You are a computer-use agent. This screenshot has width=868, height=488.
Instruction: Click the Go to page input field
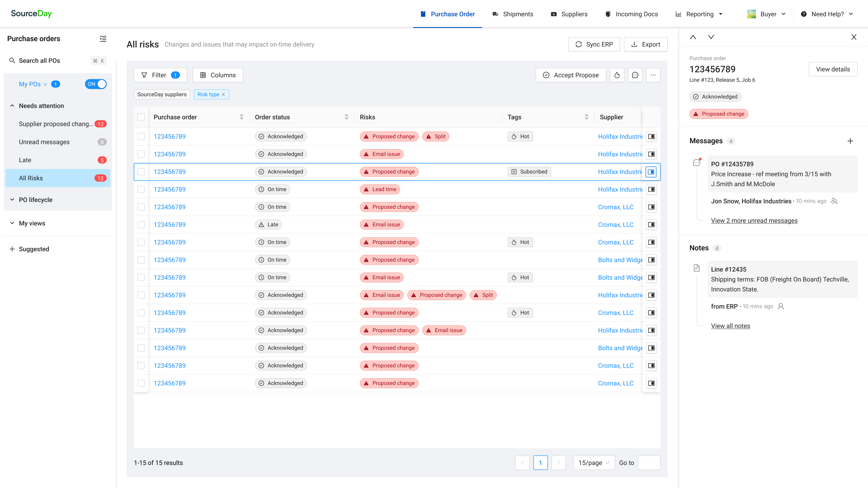tap(649, 463)
